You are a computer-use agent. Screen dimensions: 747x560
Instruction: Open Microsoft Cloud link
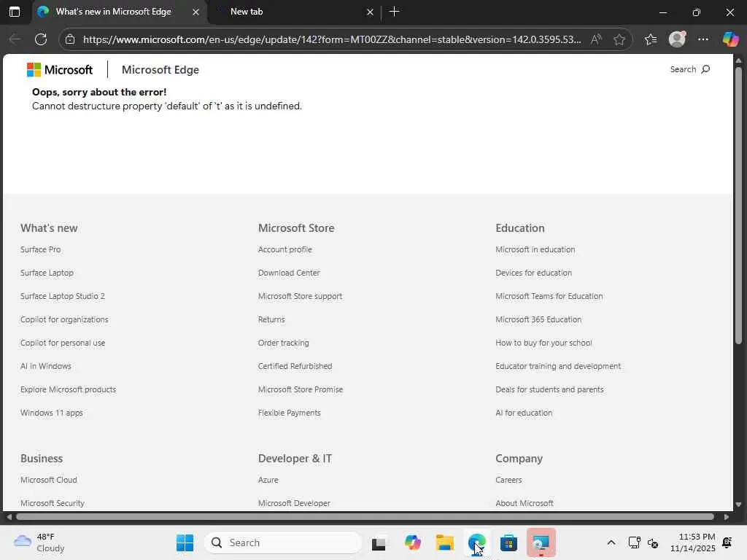[x=49, y=480]
